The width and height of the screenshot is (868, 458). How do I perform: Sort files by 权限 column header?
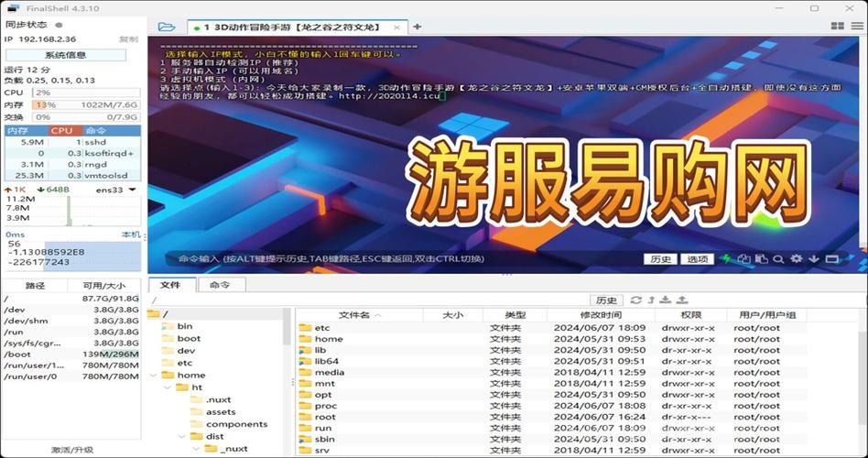point(690,314)
